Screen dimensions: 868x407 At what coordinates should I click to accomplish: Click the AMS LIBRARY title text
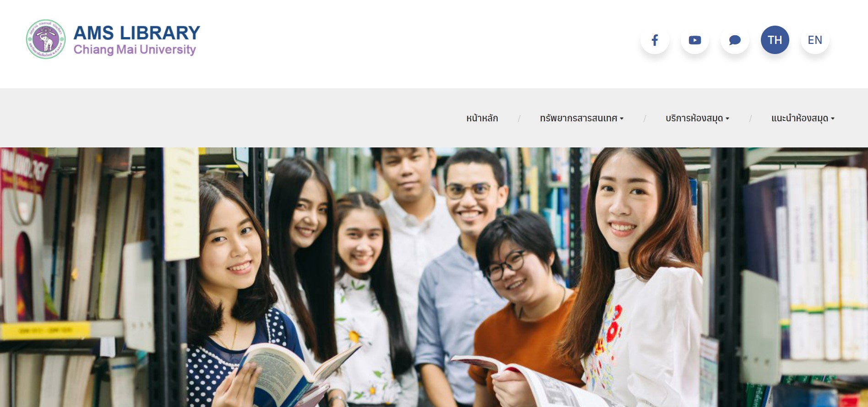(x=137, y=33)
